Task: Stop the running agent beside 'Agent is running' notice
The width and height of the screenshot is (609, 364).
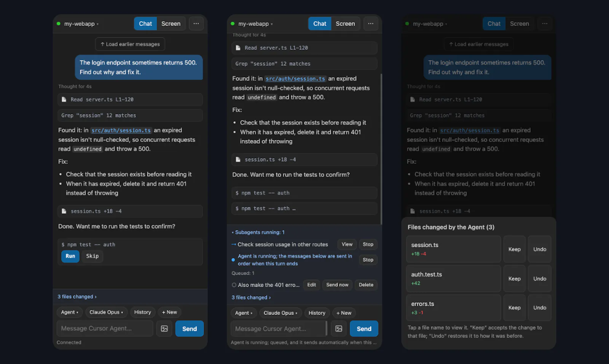Action: 368,260
